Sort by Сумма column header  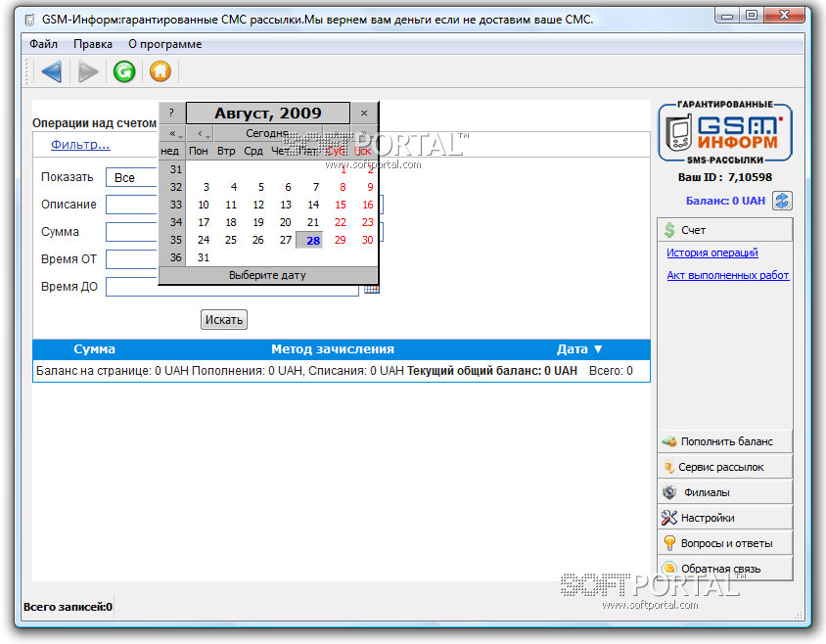(x=94, y=349)
